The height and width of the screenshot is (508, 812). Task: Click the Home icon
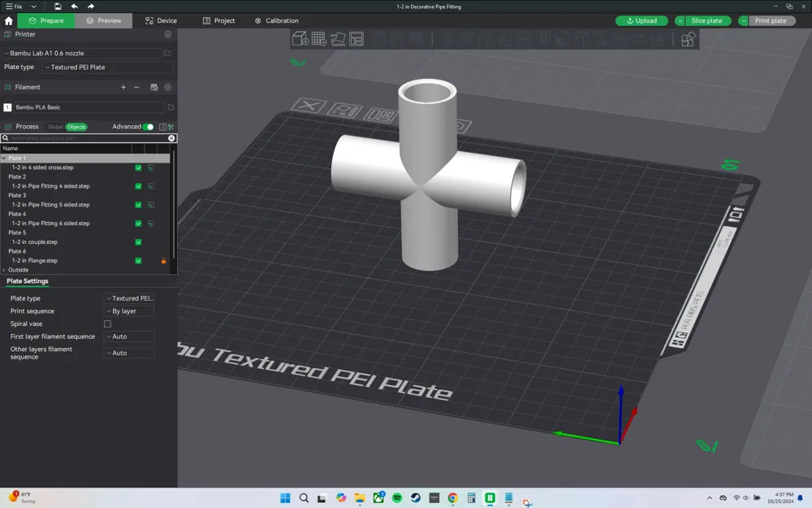pyautogui.click(x=8, y=21)
